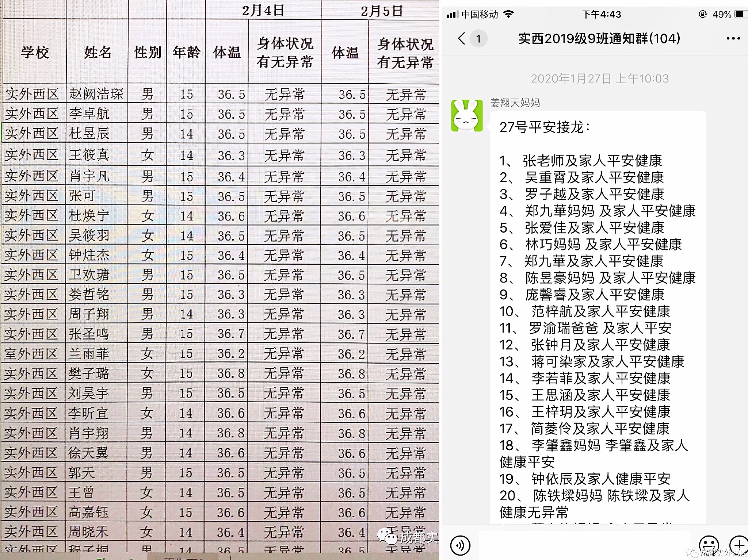Select the name cell 李卓航
The height and width of the screenshot is (560, 748).
97,114
